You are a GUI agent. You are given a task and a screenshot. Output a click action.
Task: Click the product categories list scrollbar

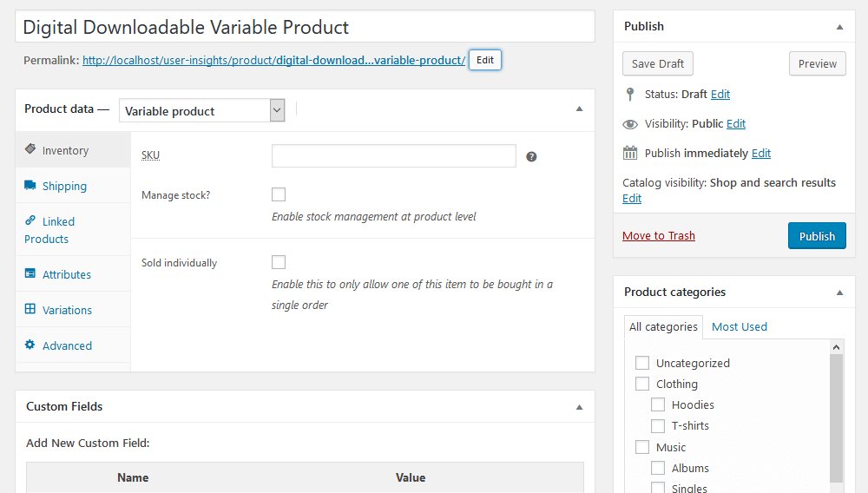pyautogui.click(x=836, y=417)
